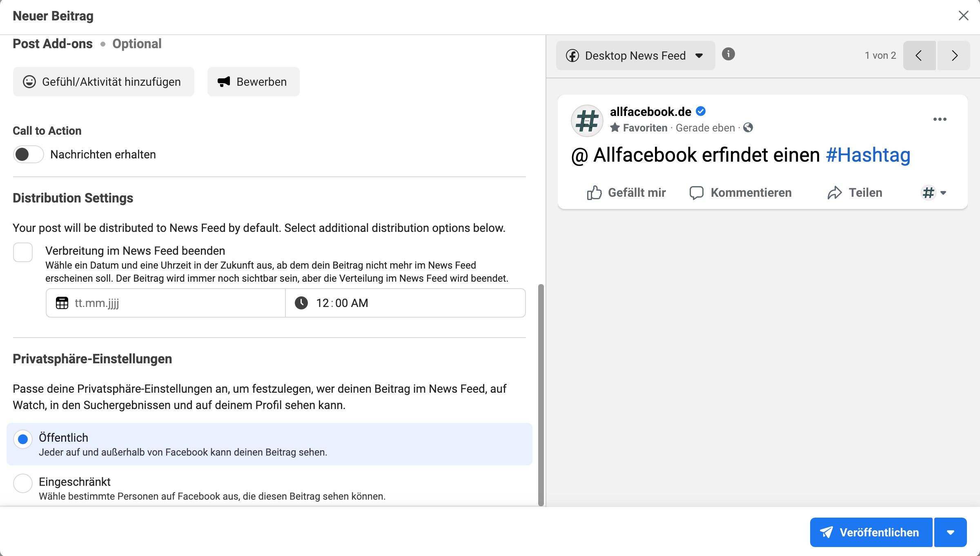Click the 'Post Add-ons' heading
980x556 pixels.
click(53, 44)
